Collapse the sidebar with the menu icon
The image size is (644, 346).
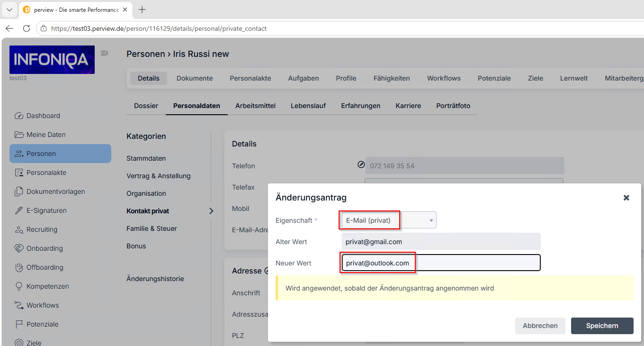pos(105,53)
